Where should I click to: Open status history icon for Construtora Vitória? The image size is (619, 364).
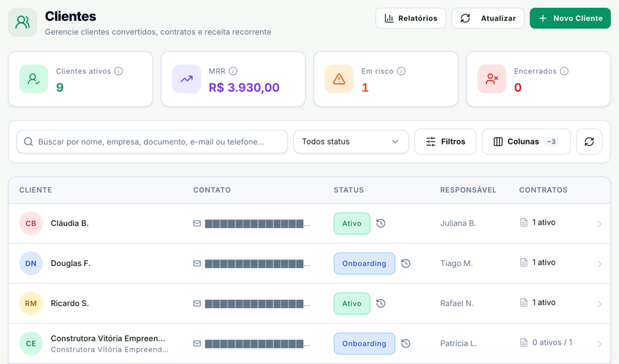pyautogui.click(x=406, y=344)
